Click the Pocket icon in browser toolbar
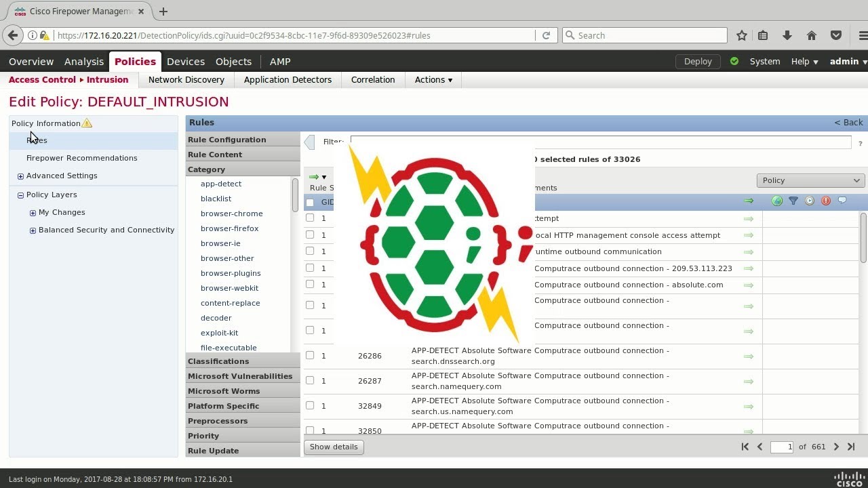 836,35
